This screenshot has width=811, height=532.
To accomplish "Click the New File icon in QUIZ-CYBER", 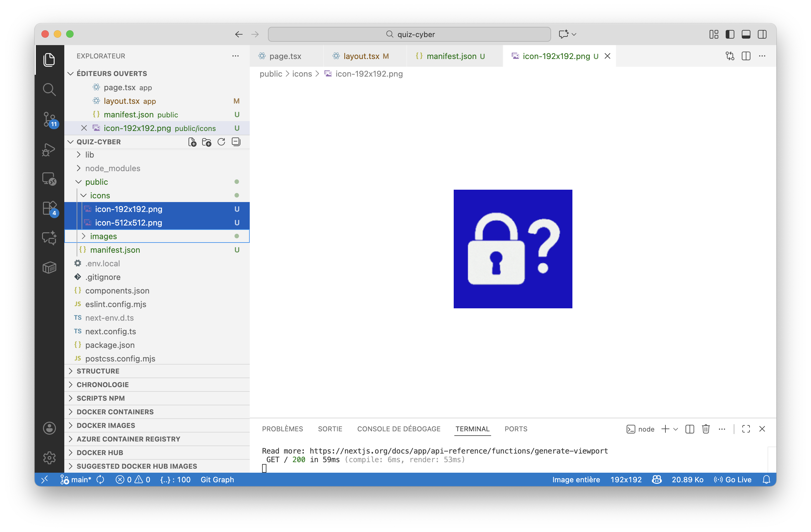I will pyautogui.click(x=192, y=142).
